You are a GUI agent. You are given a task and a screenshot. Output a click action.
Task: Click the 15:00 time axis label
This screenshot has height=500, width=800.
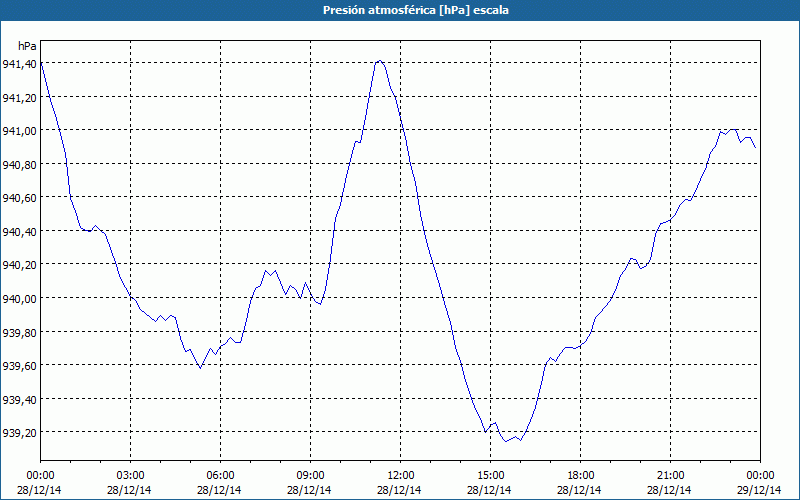pos(490,476)
